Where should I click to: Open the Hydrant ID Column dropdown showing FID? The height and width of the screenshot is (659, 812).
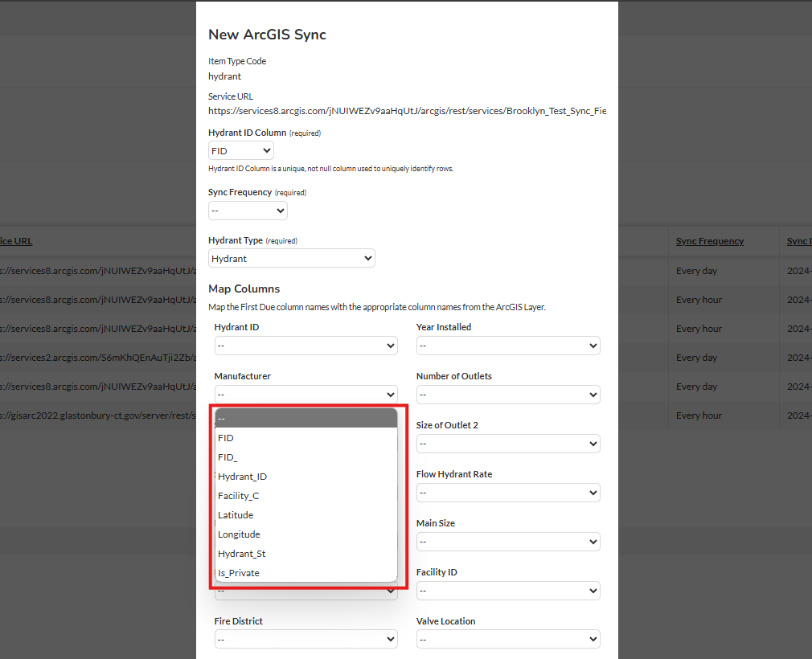pyautogui.click(x=241, y=150)
